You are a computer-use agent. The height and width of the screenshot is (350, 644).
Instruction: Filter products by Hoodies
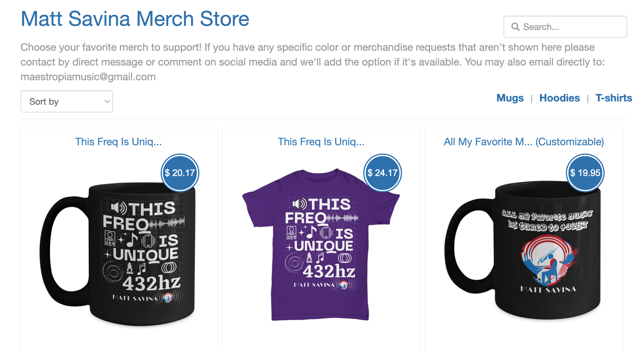pos(559,98)
